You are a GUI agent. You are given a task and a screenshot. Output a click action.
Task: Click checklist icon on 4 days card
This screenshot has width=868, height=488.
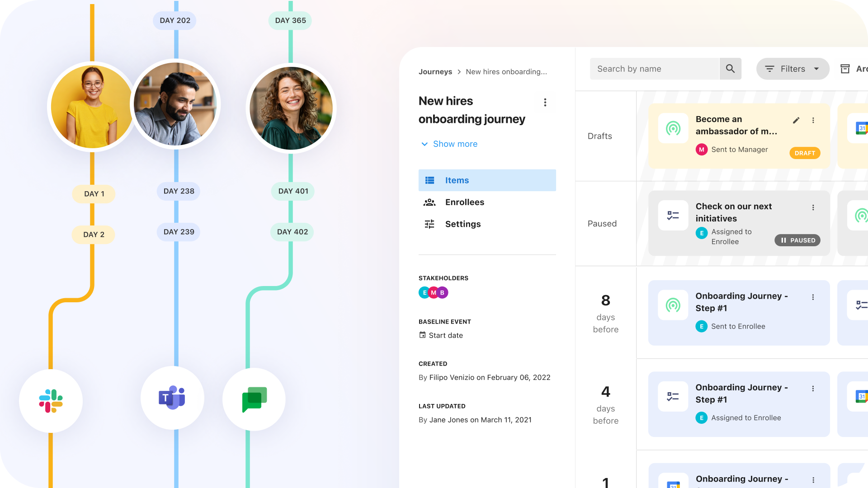[673, 397]
